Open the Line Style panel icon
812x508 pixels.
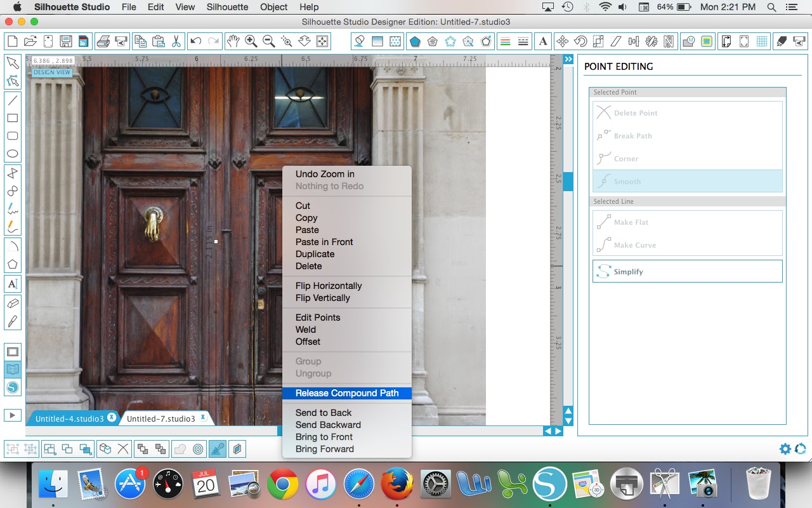[x=523, y=41]
